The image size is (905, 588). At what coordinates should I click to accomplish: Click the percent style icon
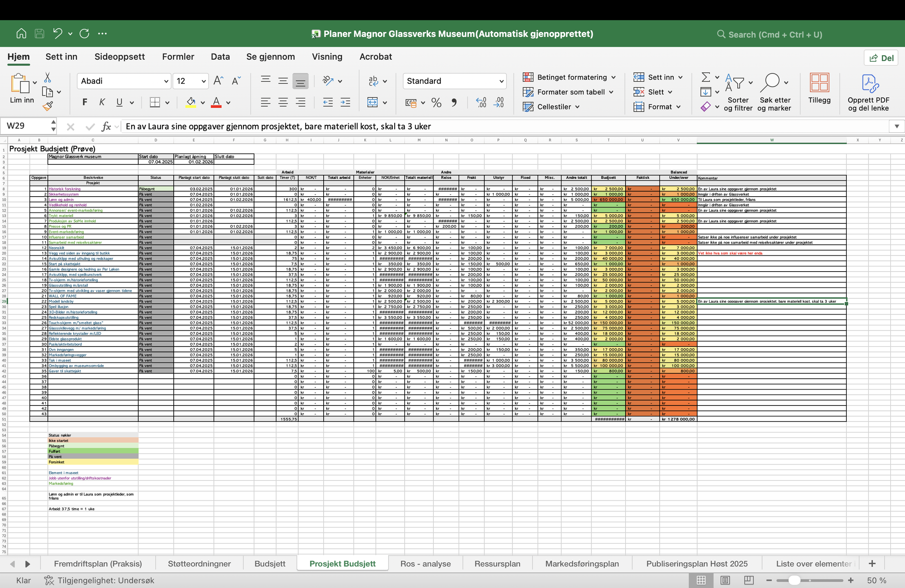click(436, 102)
